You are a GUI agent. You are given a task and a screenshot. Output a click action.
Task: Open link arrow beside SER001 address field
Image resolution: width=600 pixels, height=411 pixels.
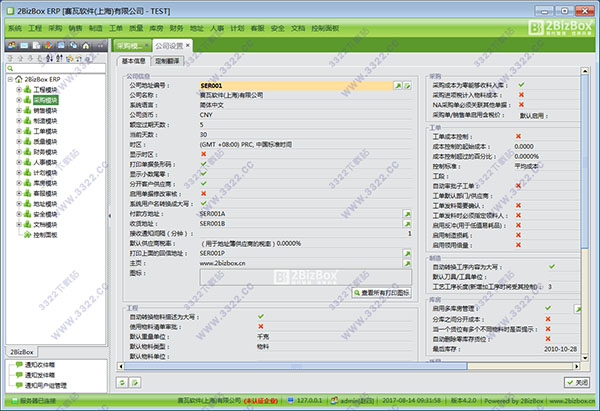(x=398, y=86)
